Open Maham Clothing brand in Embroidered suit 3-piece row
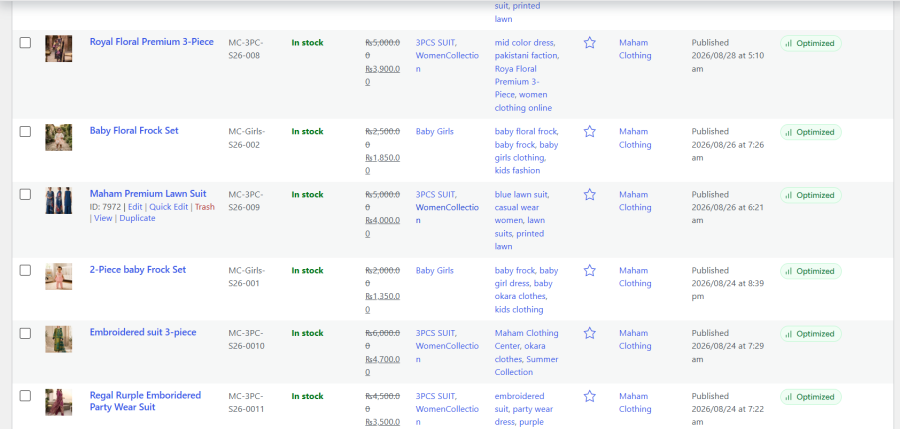The image size is (900, 429). [635, 339]
